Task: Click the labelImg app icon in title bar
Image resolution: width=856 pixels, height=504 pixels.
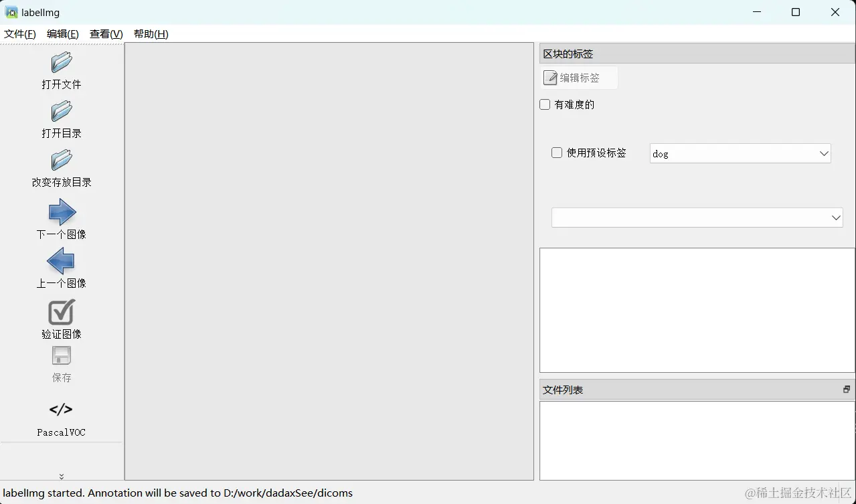Action: tap(11, 12)
